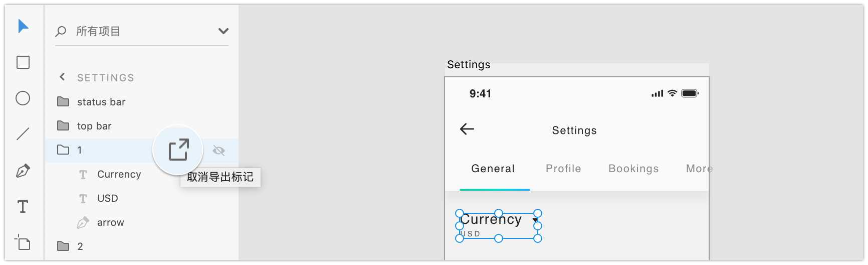Open the General tab

[x=493, y=169]
